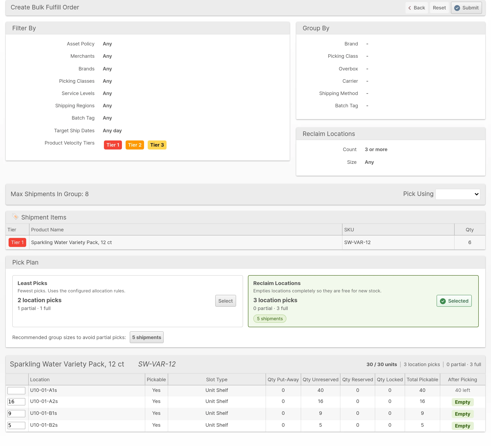The width and height of the screenshot is (491, 448).
Task: Click the Tier 1 badge in Shipment Items row
Action: (17, 242)
